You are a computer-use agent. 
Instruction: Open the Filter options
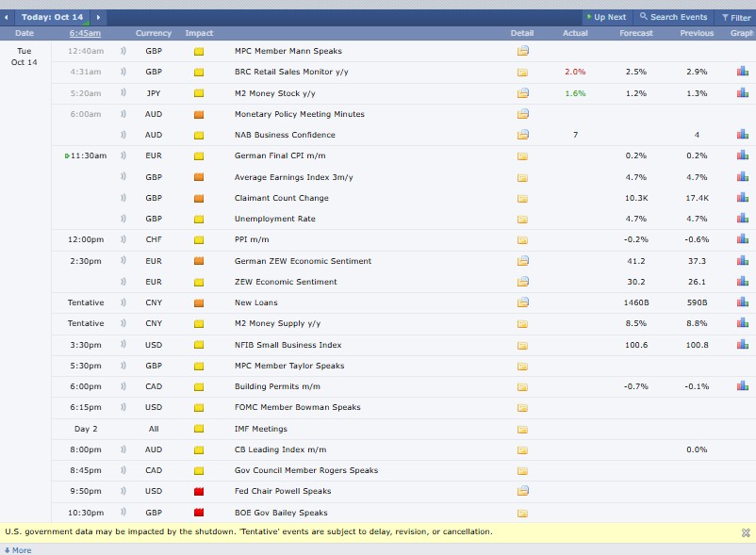point(735,17)
